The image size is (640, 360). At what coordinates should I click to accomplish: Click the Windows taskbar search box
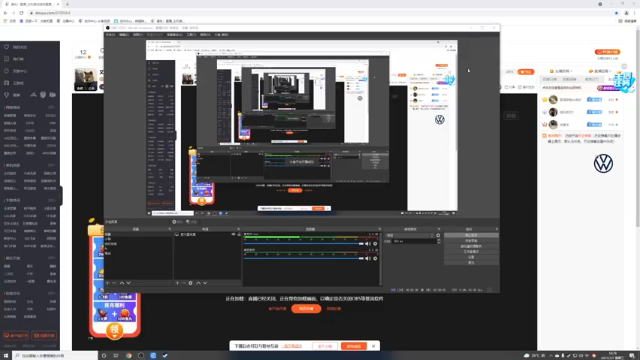point(55,356)
